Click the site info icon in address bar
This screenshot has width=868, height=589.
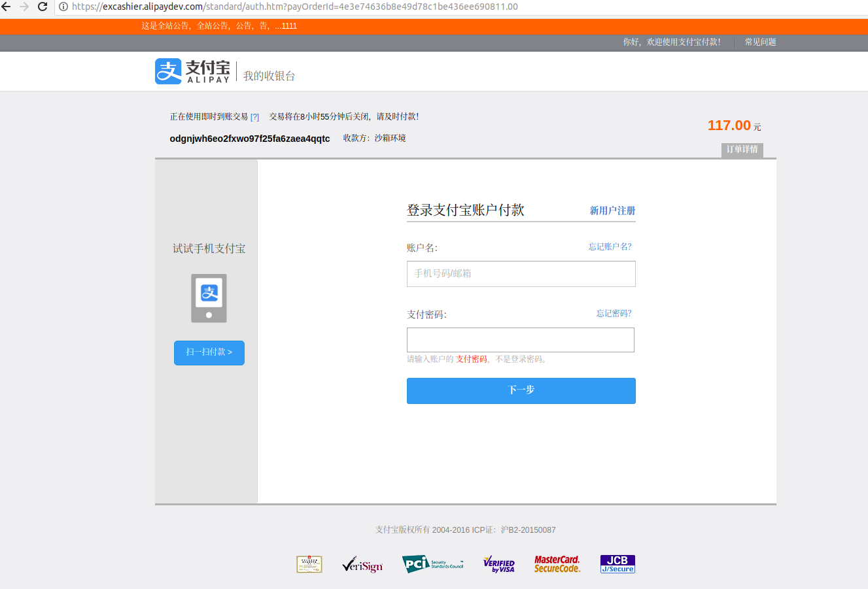63,7
